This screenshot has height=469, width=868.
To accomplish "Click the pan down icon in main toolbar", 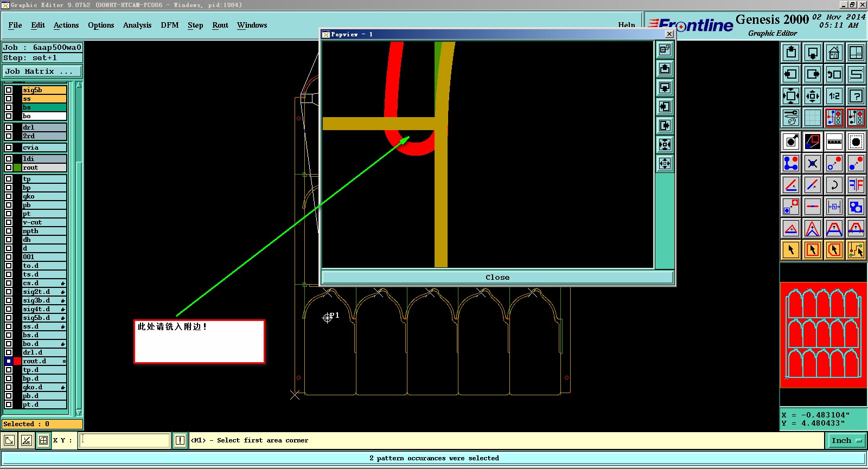I will point(813,53).
